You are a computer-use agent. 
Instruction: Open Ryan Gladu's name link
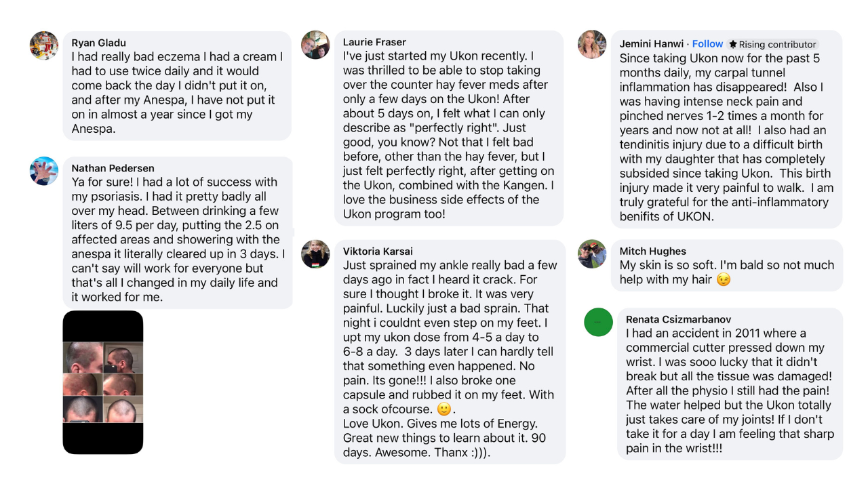(x=99, y=43)
